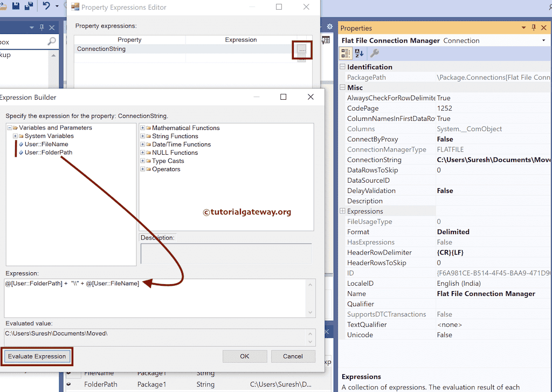Click the Undo icon in the toolbar
Viewport: 552px width, 392px height.
[46, 6]
